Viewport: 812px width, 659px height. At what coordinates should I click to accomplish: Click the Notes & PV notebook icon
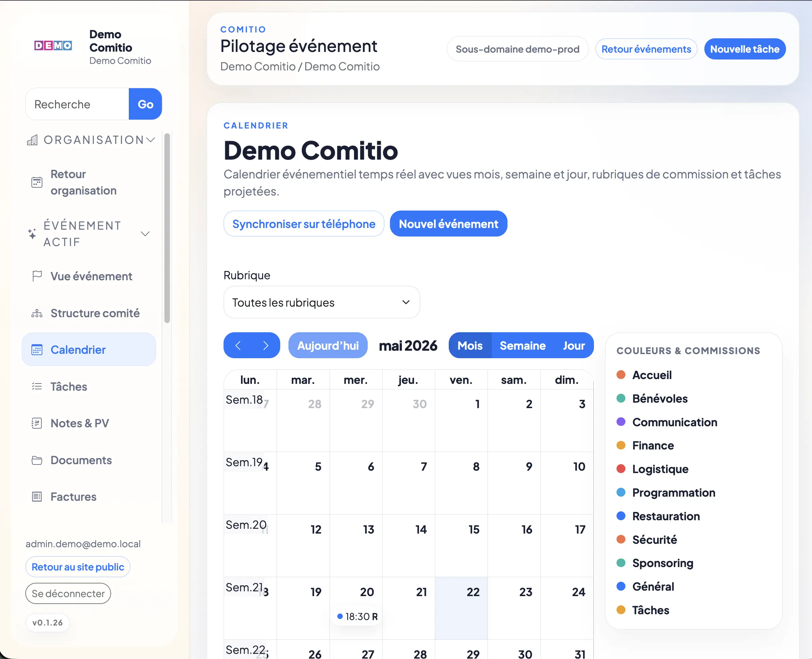pos(37,423)
